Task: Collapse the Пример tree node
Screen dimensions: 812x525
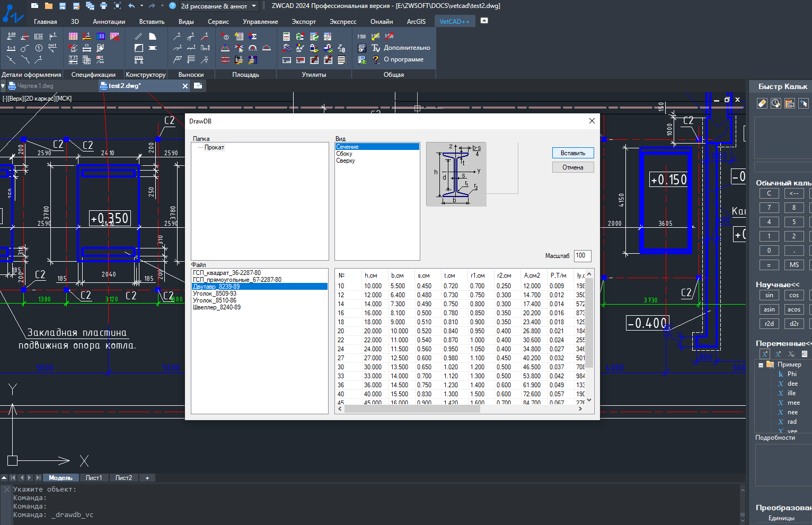Action: [761, 365]
